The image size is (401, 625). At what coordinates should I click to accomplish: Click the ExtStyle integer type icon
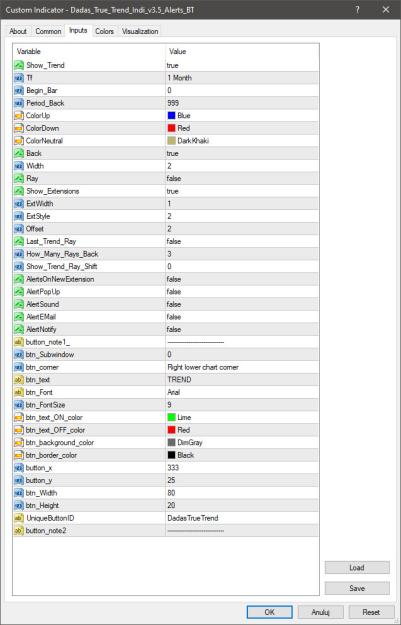pos(19,216)
